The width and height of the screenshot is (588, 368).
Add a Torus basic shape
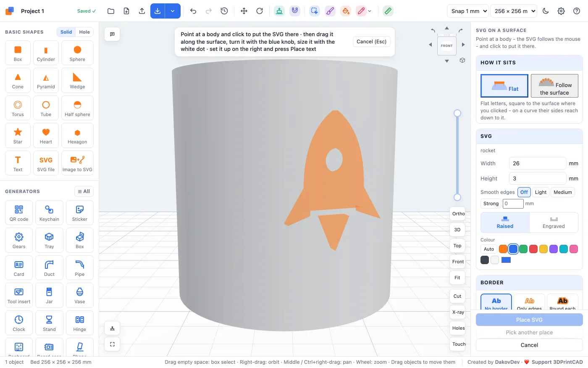pyautogui.click(x=18, y=108)
